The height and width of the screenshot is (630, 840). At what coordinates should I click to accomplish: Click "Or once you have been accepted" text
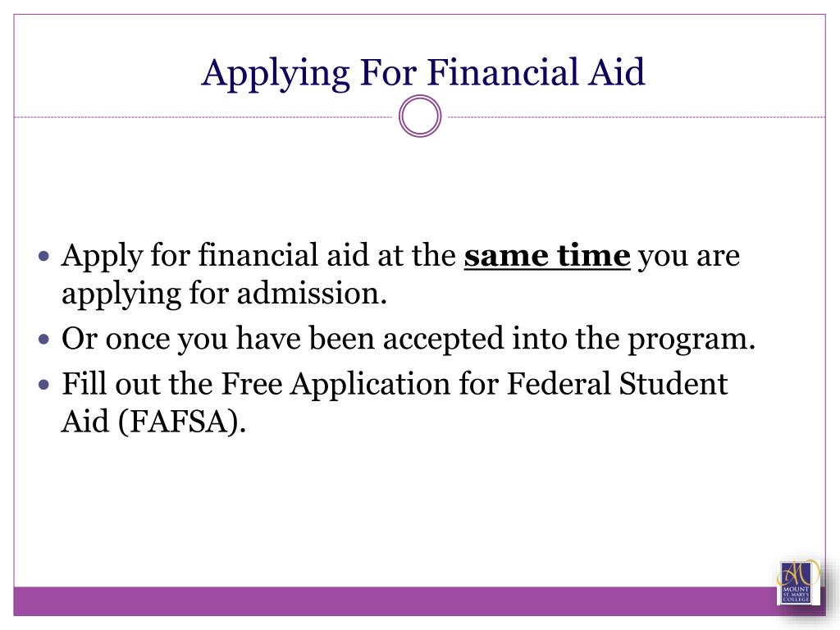pos(283,339)
